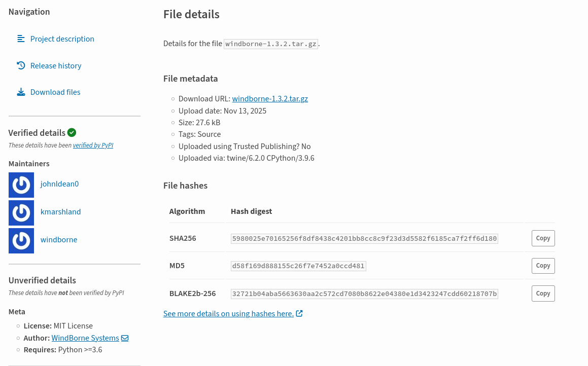Open the Download files section

click(x=55, y=92)
